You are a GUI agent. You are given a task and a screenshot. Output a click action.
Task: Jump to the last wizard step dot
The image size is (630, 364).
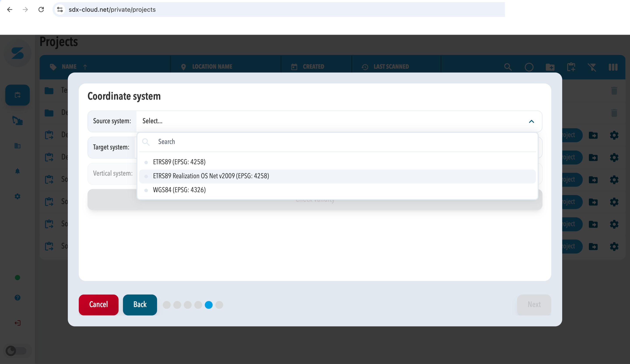pyautogui.click(x=219, y=305)
